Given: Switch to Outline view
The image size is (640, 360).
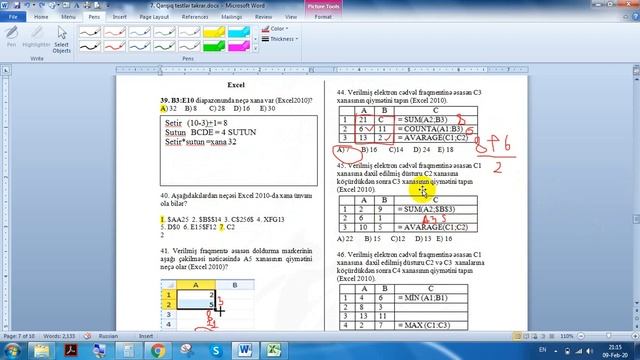Looking at the screenshot, I should click(543, 336).
